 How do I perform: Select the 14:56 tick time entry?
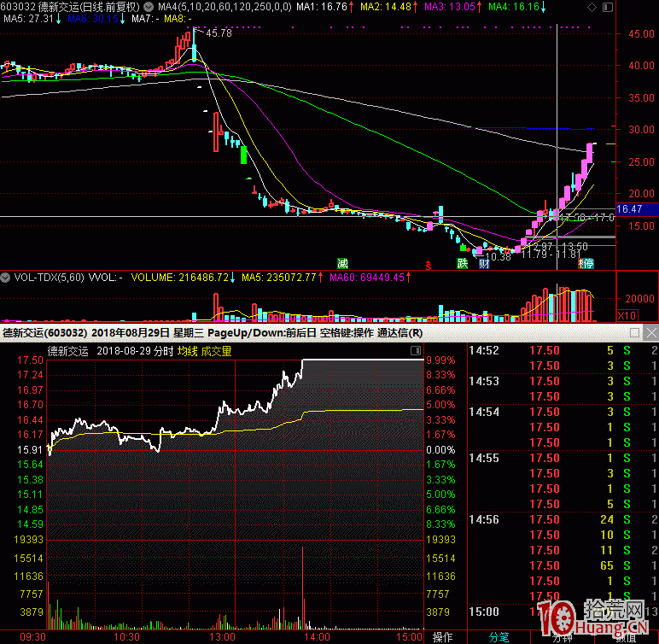484,519
